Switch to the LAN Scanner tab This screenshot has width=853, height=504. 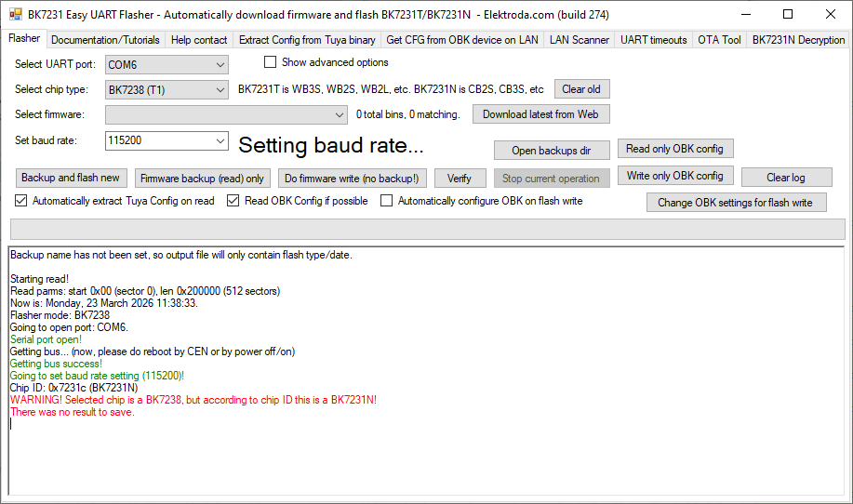(x=580, y=40)
